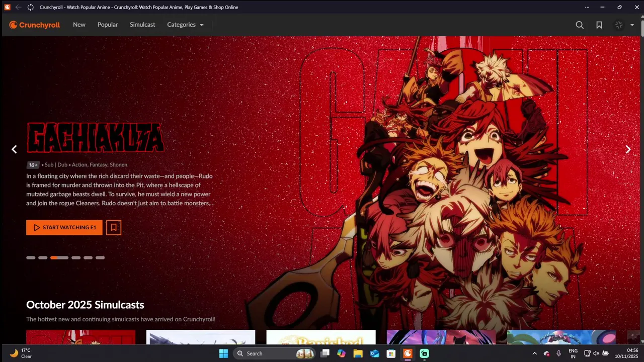The height and width of the screenshot is (362, 644).
Task: Open the second simulcast thumbnail
Action: (201, 337)
